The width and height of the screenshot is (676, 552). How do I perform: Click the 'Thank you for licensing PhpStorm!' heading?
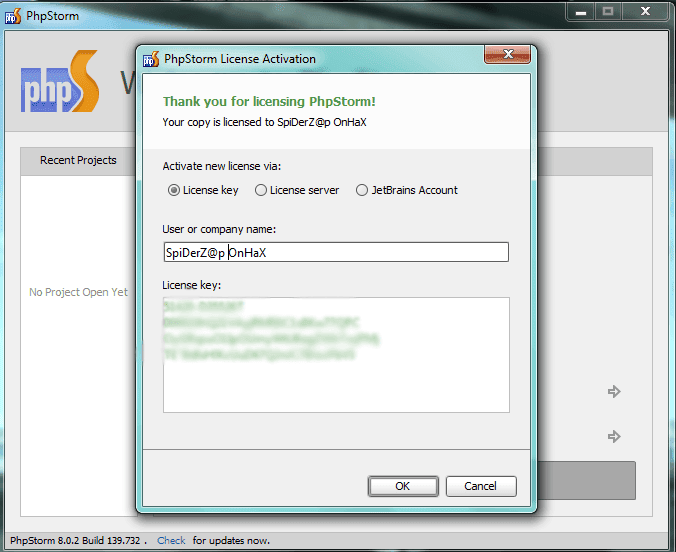click(x=269, y=102)
